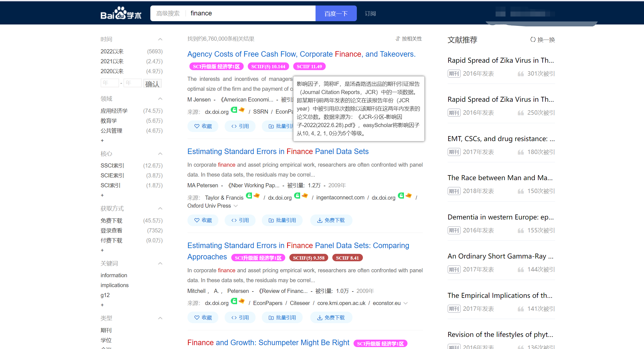The image size is (644, 349).
Task: Confirm year range with 确认 button
Action: [152, 84]
